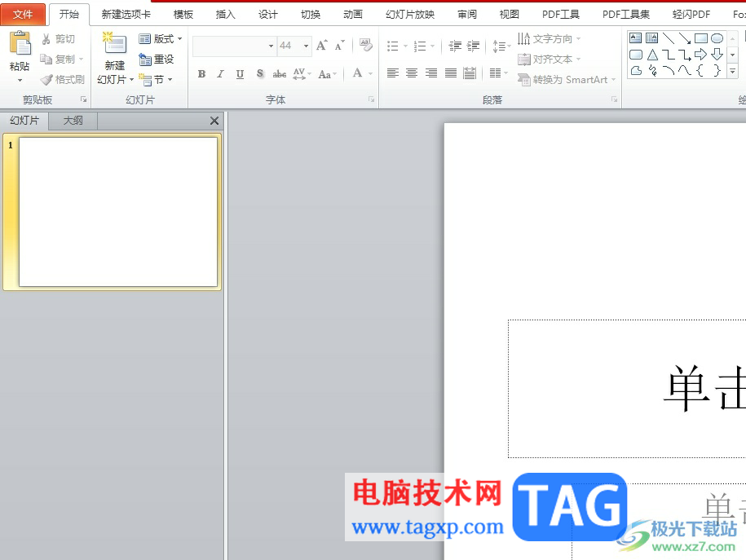Click the Reset (重设) slide button
This screenshot has width=746, height=560.
(x=156, y=59)
